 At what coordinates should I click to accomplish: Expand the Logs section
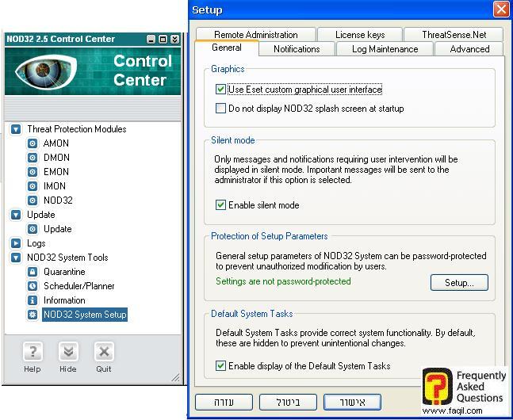(16, 243)
